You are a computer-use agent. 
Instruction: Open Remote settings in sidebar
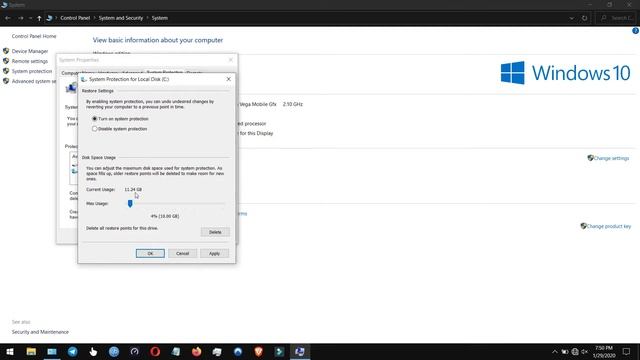click(30, 61)
